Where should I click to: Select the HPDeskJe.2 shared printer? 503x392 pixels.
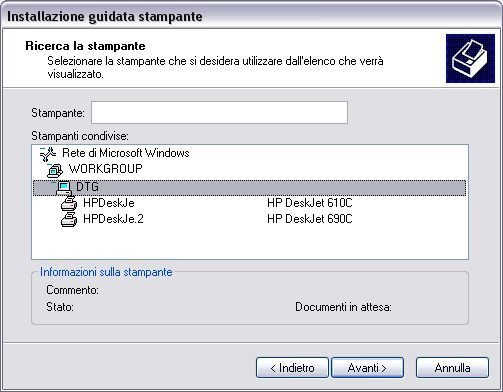[113, 219]
